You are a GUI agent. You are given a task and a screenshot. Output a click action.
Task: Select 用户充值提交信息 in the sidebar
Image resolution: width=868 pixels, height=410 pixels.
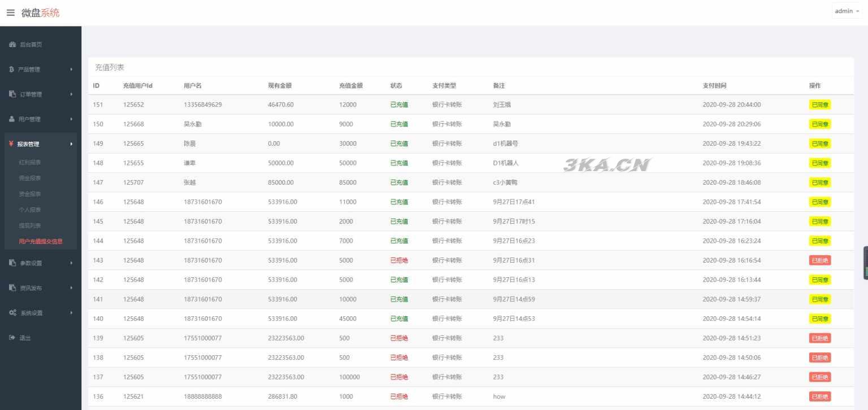(x=41, y=242)
